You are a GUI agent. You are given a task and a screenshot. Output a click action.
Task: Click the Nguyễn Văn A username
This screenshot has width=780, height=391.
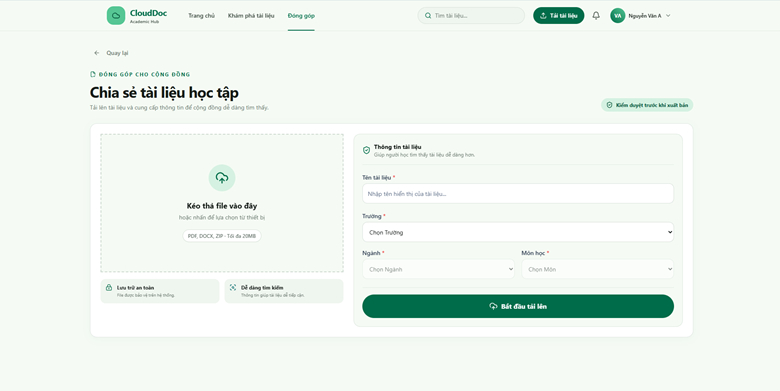coord(645,16)
